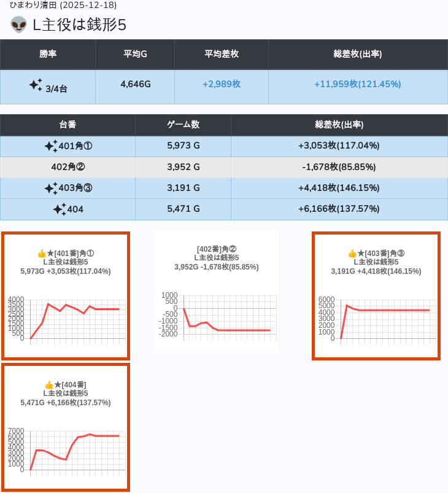Click the sparkle icon beside 403角③
448x493 pixels.
pyautogui.click(x=50, y=188)
